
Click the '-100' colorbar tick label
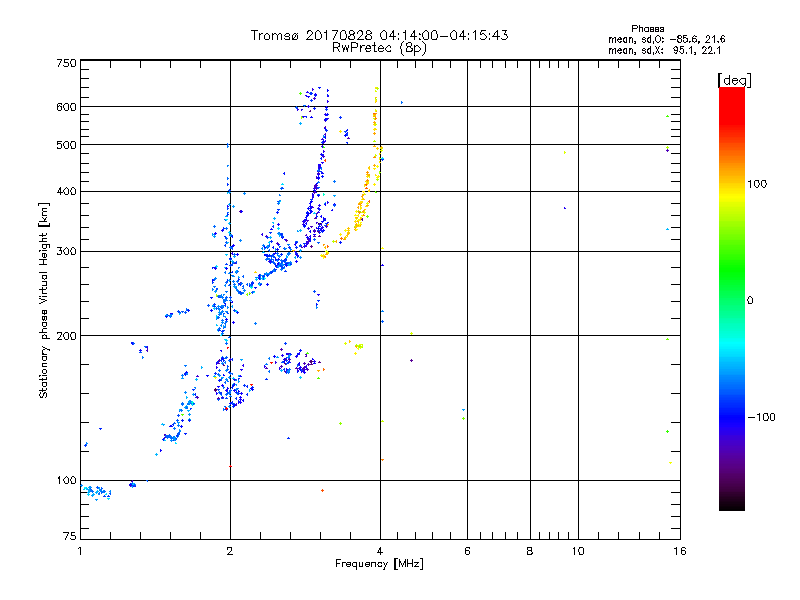pyautogui.click(x=762, y=417)
